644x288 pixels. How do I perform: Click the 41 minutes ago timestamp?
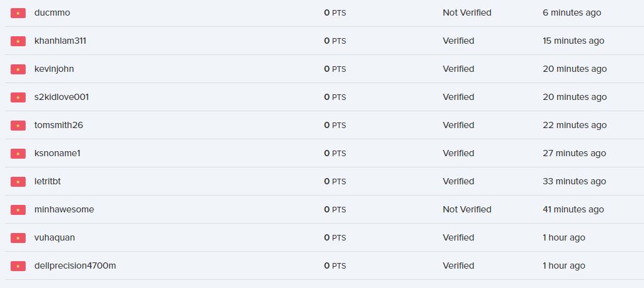click(x=573, y=209)
